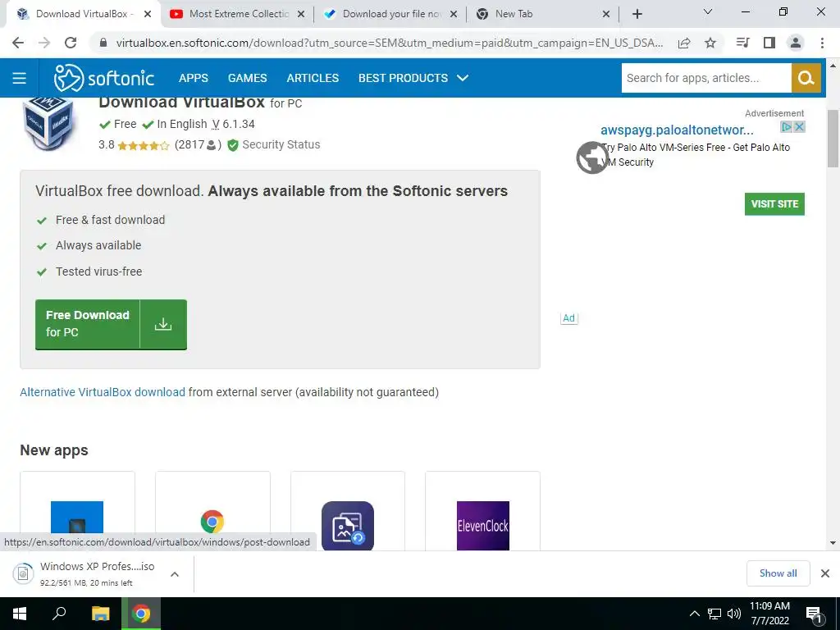Viewport: 840px width, 630px height.
Task: Open a new browser tab
Action: click(x=637, y=14)
